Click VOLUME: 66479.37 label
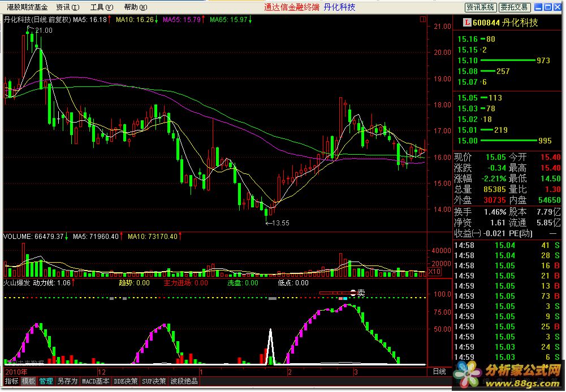 (x=33, y=237)
